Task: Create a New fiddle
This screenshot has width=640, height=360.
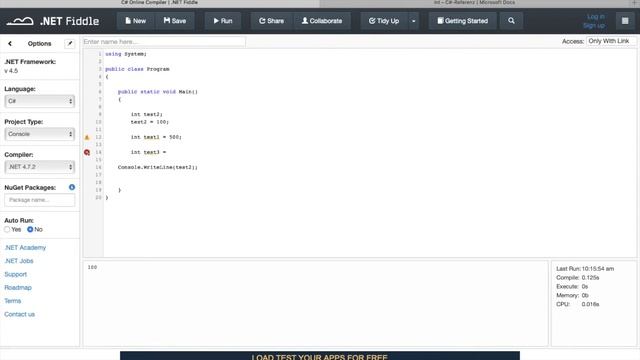Action: [136, 21]
